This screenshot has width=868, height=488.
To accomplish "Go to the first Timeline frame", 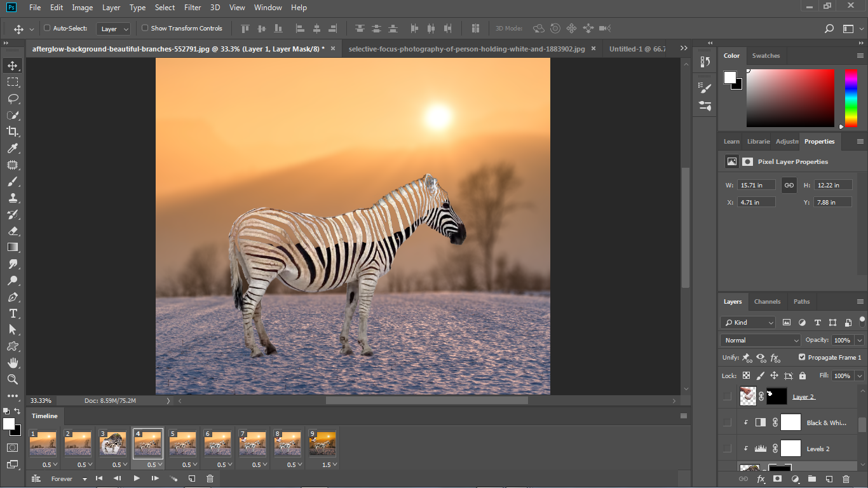I will [99, 478].
